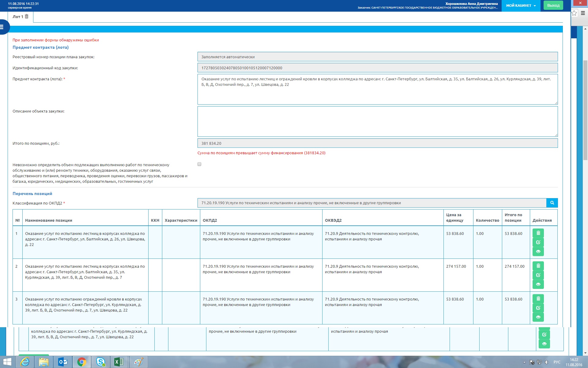This screenshot has height=368, width=588.
Task: Search the ОКПД2 classification with the magnifier button
Action: 552,203
